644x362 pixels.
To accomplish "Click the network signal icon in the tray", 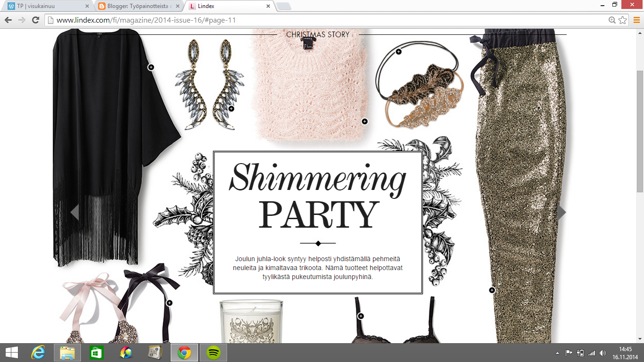I will click(x=592, y=353).
